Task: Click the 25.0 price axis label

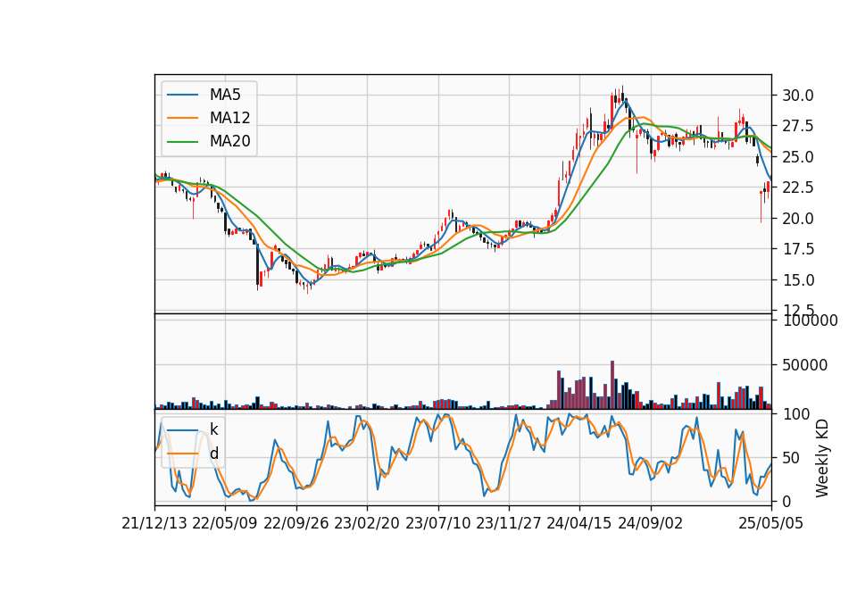Action: [798, 157]
